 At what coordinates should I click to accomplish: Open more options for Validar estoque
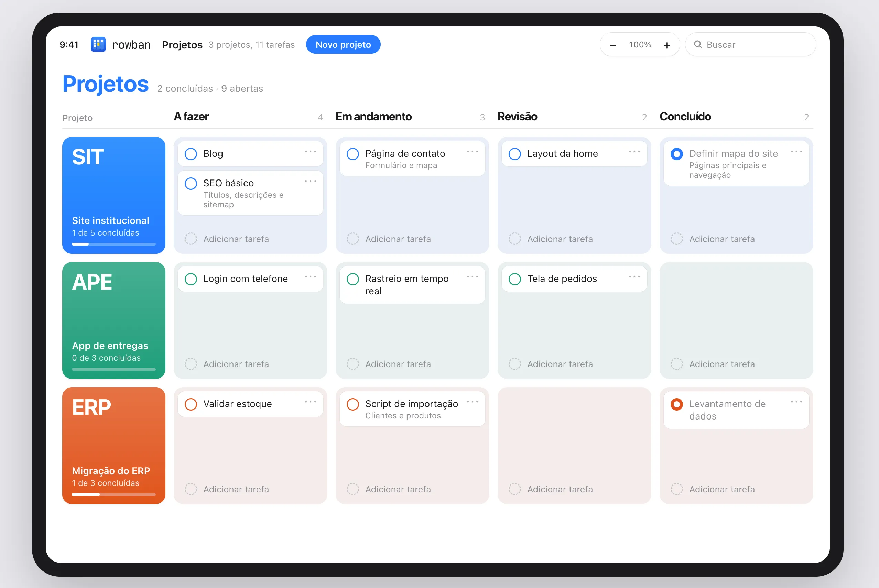(x=311, y=402)
